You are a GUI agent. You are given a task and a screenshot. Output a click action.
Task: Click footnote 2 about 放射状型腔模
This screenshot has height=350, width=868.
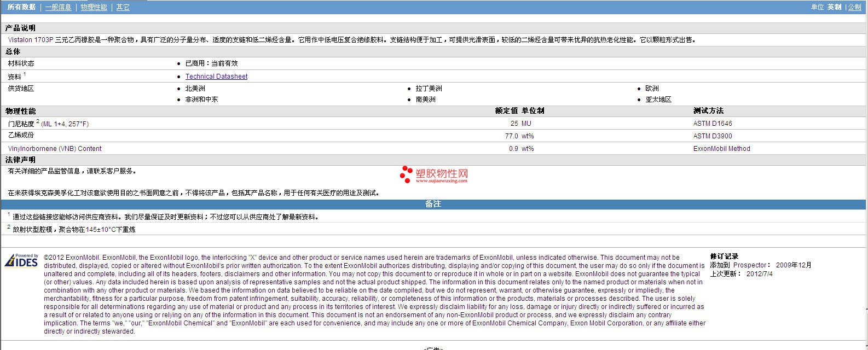(71, 229)
